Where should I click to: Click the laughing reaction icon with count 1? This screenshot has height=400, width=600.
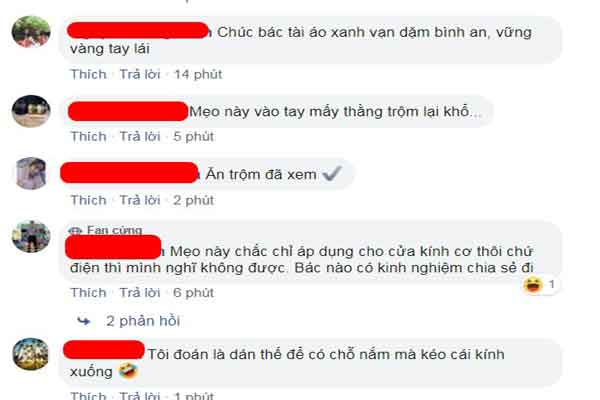[x=533, y=284]
